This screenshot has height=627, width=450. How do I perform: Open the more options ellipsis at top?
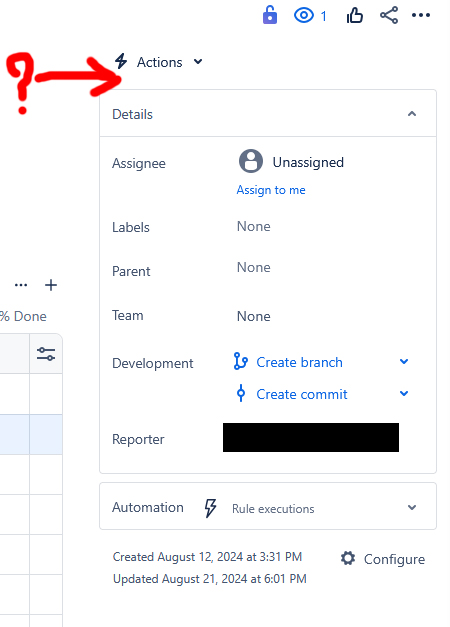click(x=421, y=15)
